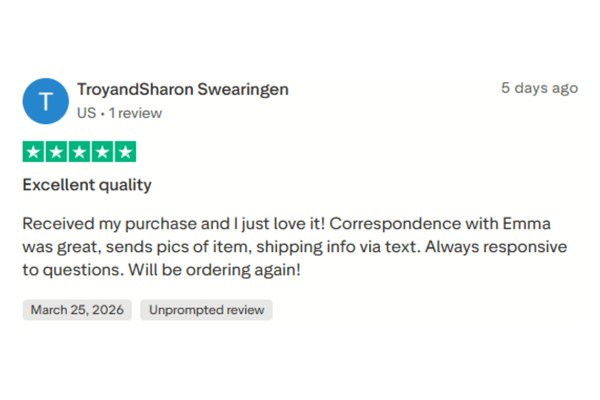Click the second green rating star
This screenshot has height=400, width=600.
coord(56,152)
